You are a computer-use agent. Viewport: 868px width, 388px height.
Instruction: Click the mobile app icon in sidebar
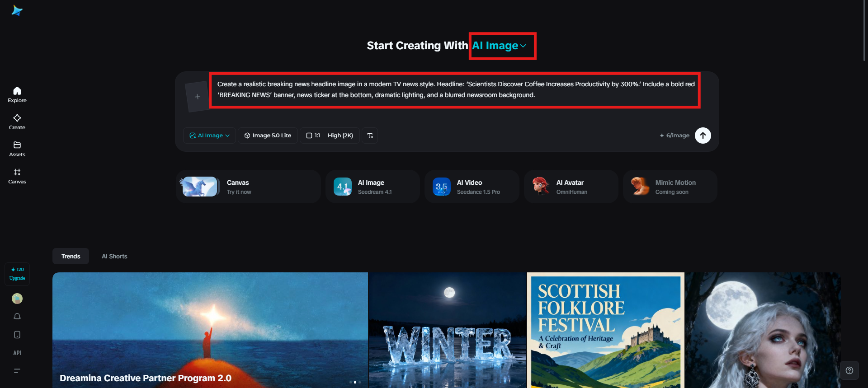[17, 335]
